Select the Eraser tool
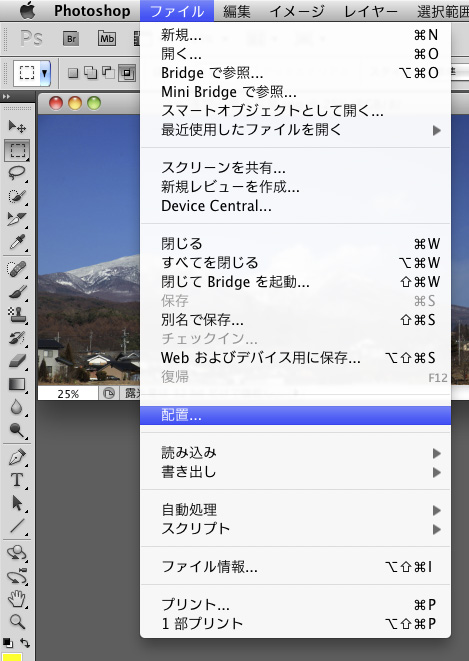Screen dimensions: 469x661 (17, 361)
